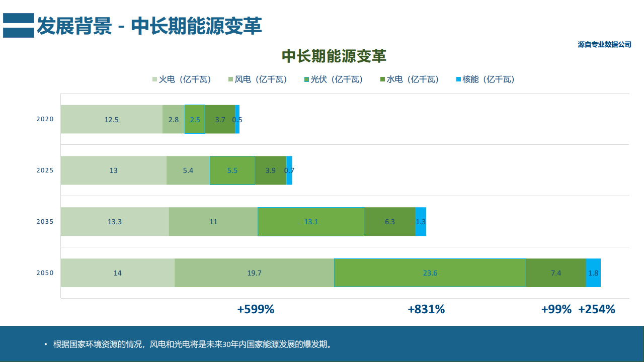Viewport: 644px width, 362px height.
Task: Select the 2025 axis label
Action: tap(45, 170)
